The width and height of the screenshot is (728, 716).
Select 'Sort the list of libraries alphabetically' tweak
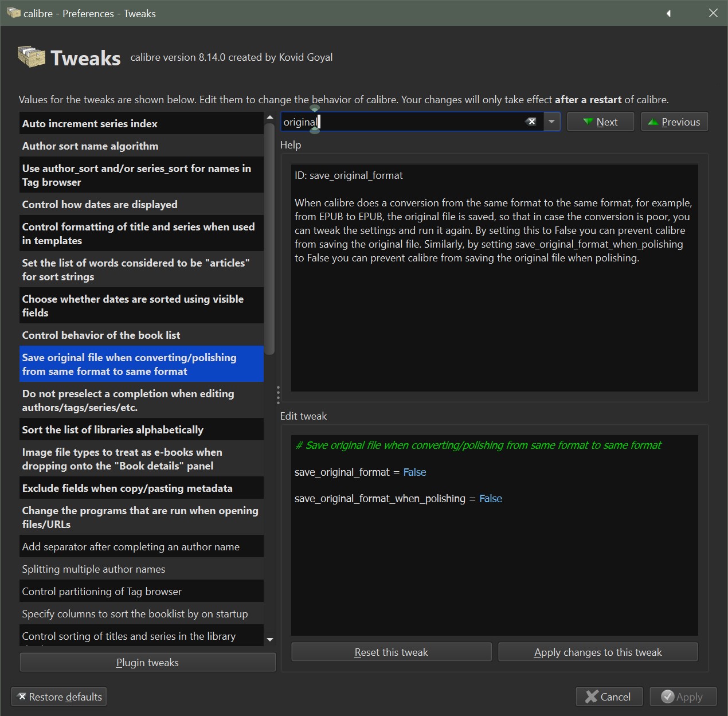tap(142, 429)
